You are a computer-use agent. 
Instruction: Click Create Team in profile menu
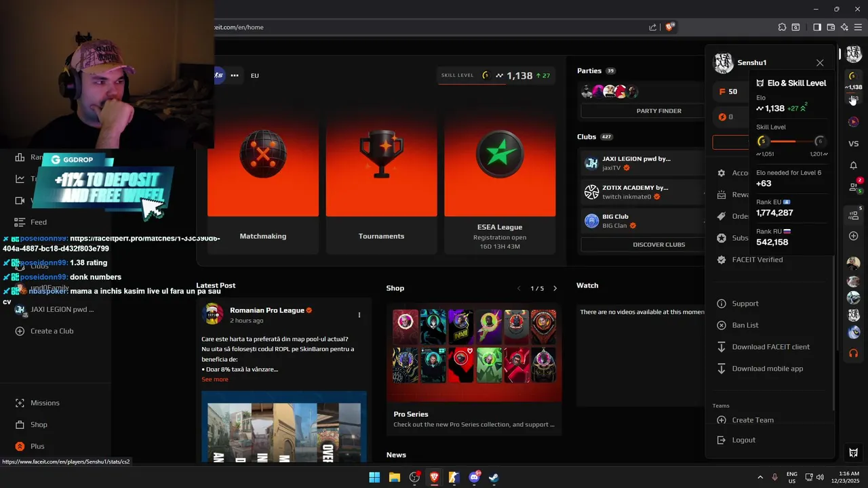point(752,420)
